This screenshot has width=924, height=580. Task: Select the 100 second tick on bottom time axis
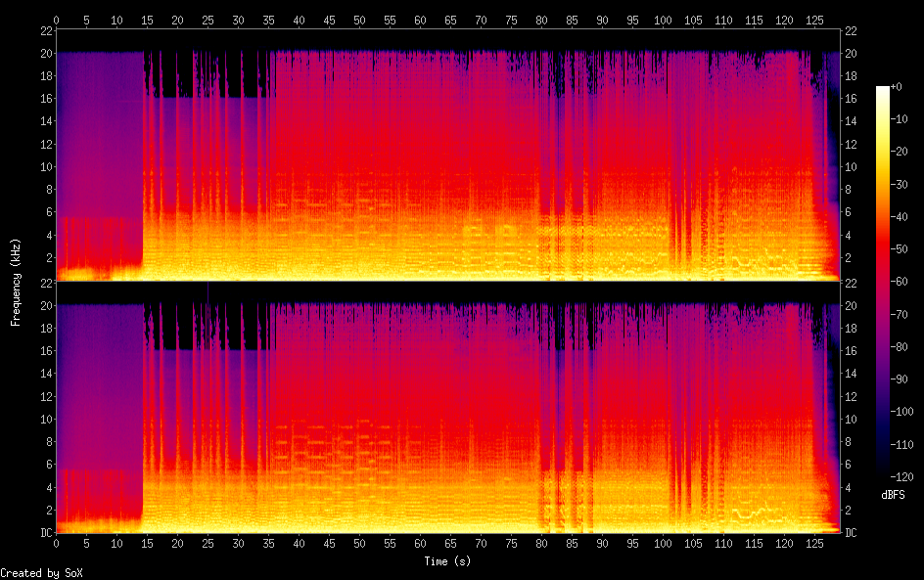pyautogui.click(x=663, y=543)
